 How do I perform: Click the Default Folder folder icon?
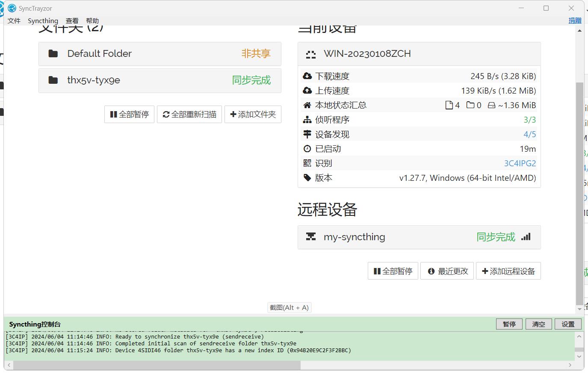coord(53,53)
